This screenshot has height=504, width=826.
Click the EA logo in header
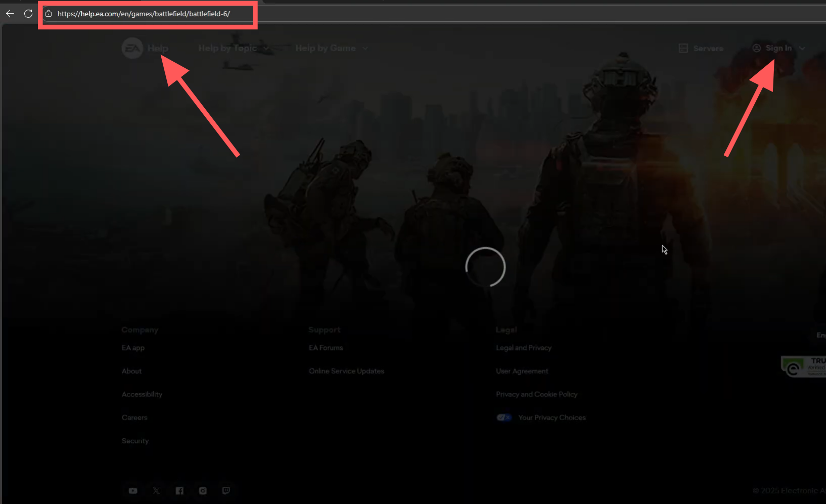pyautogui.click(x=132, y=49)
